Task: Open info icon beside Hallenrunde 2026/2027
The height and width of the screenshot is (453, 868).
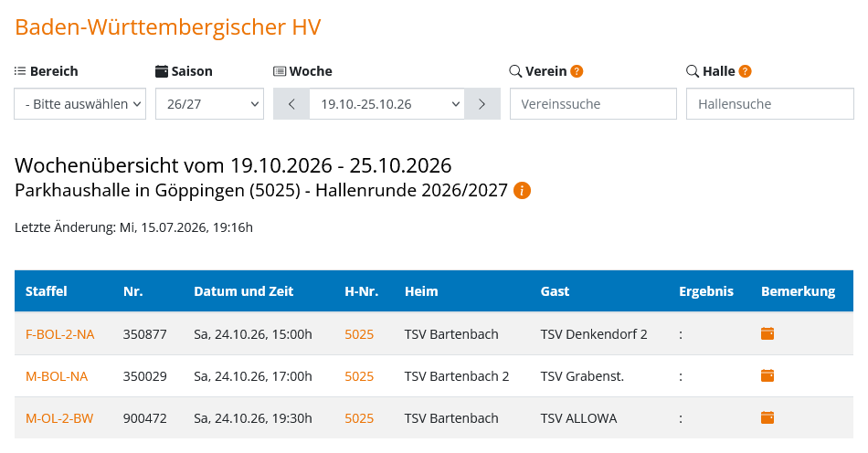Action: click(x=522, y=190)
